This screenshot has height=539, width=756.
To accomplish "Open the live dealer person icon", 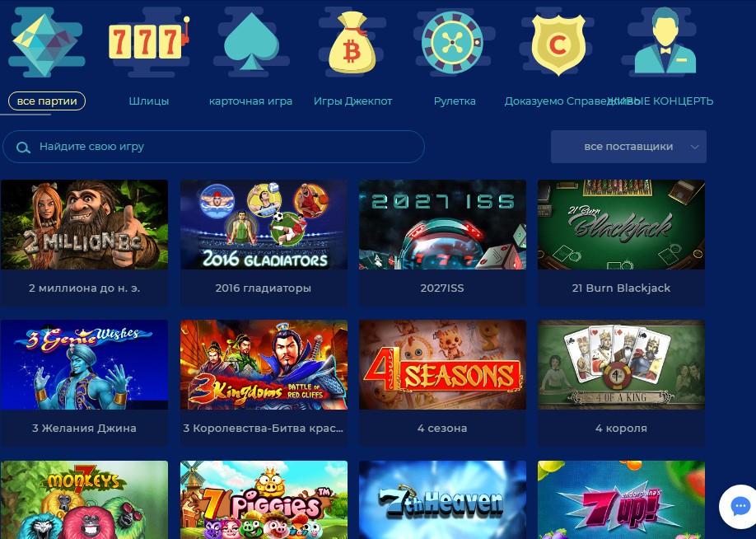I will click(665, 40).
